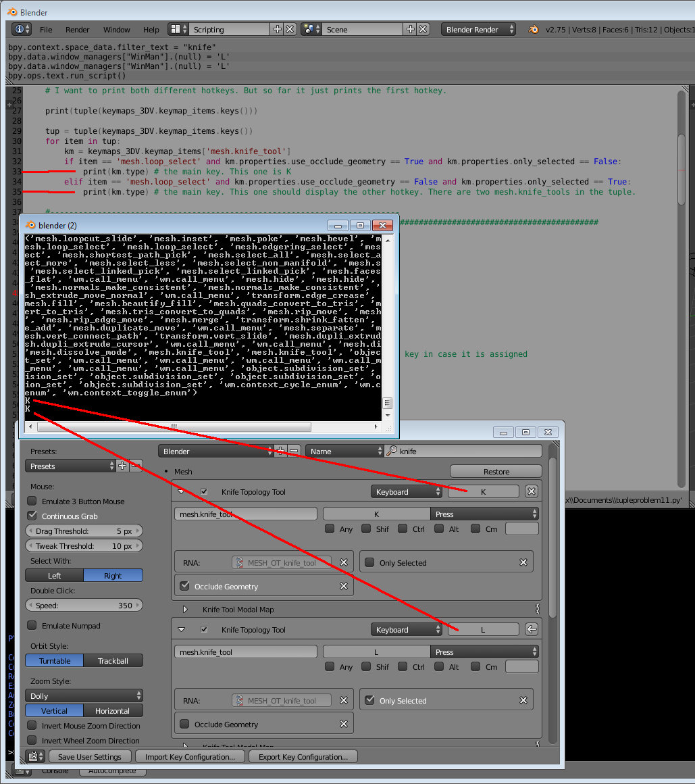Open the File menu

(46, 30)
